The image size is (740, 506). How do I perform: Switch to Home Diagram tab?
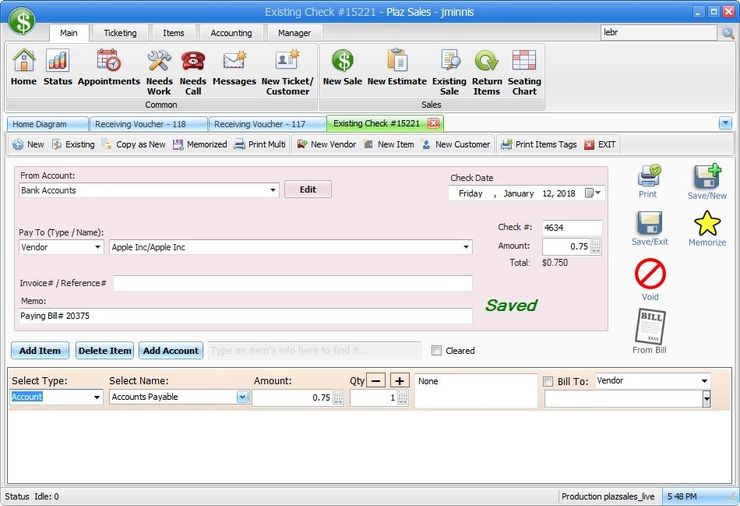48,124
